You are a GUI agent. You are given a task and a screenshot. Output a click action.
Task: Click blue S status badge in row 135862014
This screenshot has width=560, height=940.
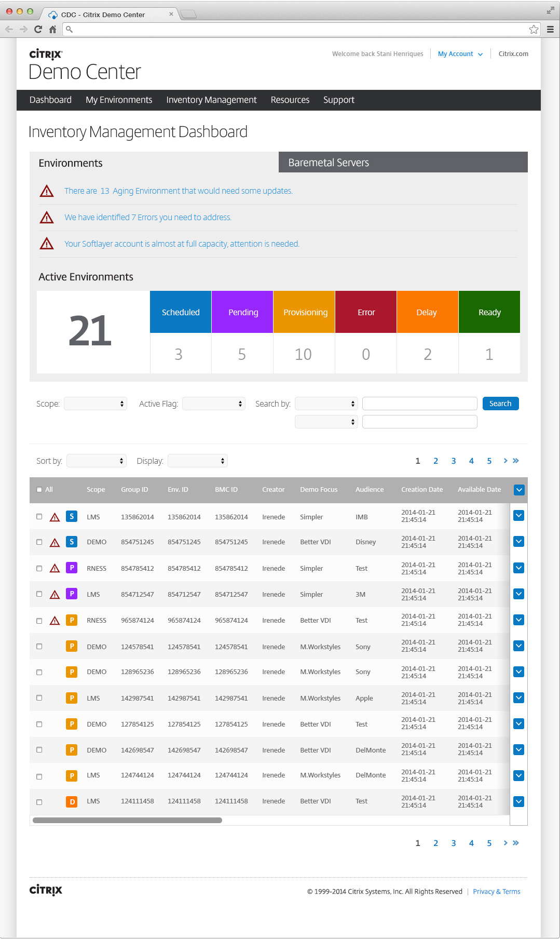coord(72,516)
